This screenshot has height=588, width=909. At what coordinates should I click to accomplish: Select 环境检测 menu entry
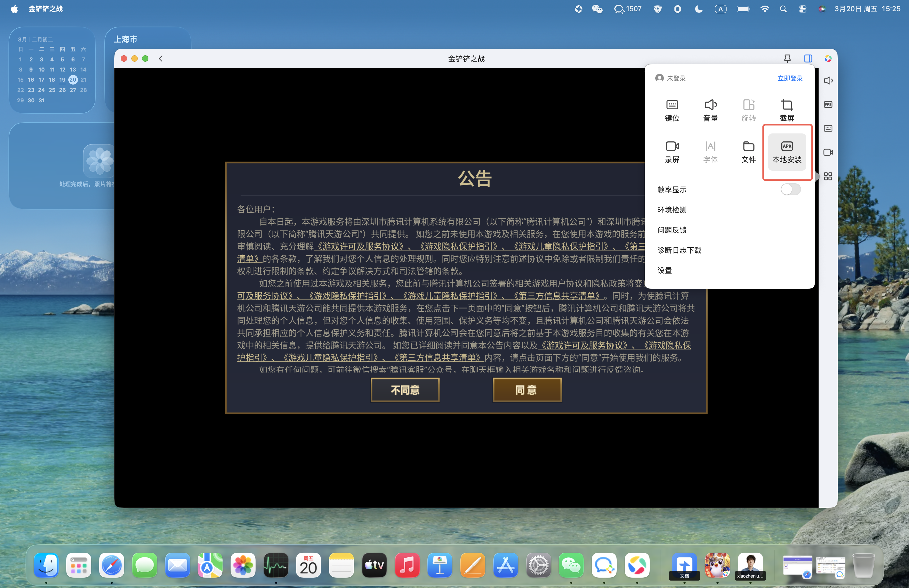click(x=672, y=210)
